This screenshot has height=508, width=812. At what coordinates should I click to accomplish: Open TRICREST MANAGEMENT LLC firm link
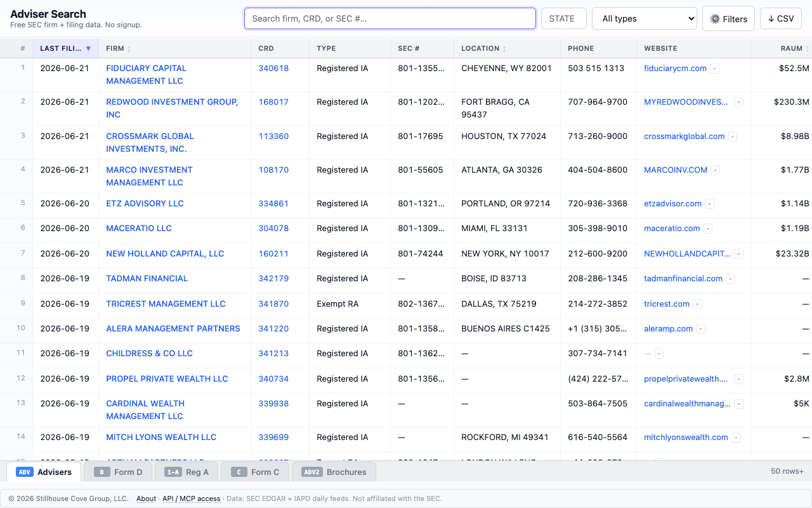[x=166, y=304]
